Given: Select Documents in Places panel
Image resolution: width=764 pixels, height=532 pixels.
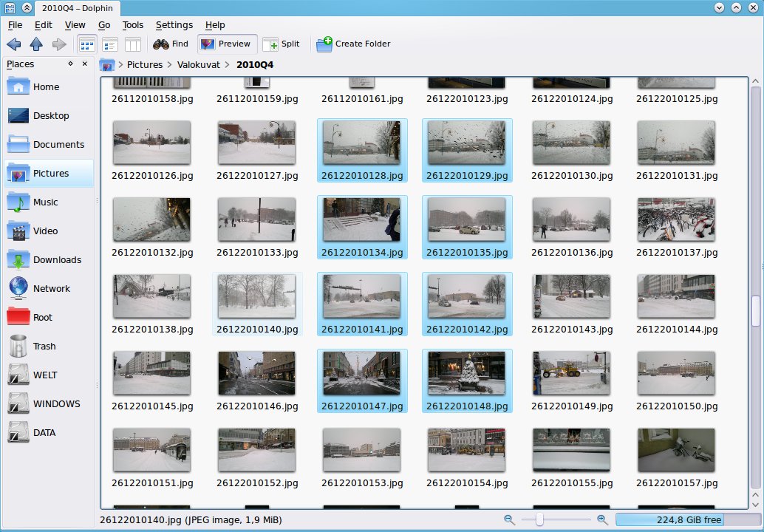Looking at the screenshot, I should click(49, 145).
